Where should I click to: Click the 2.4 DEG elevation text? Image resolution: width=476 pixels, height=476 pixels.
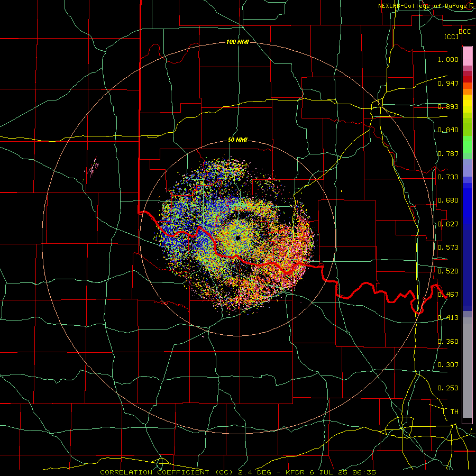[x=254, y=472]
